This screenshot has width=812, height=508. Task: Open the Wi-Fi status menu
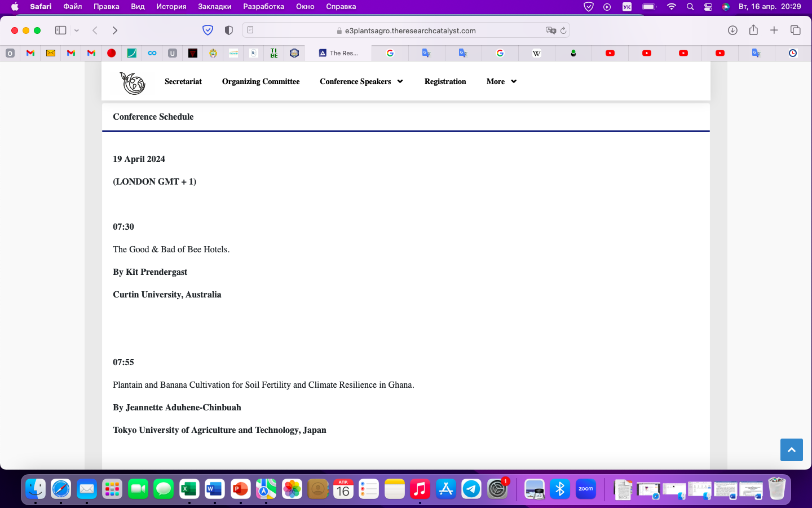[671, 7]
